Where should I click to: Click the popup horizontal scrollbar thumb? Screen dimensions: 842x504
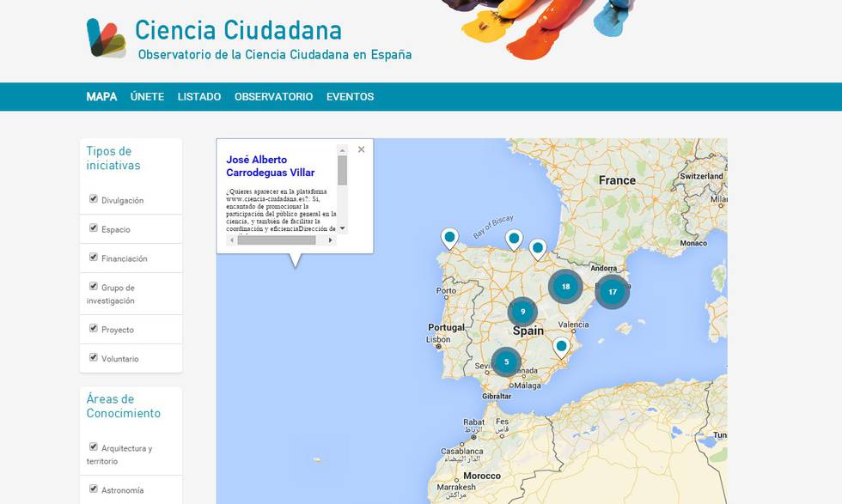[x=277, y=240]
